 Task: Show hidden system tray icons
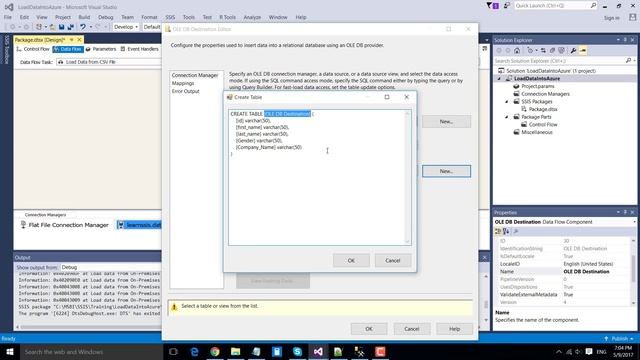[559, 351]
